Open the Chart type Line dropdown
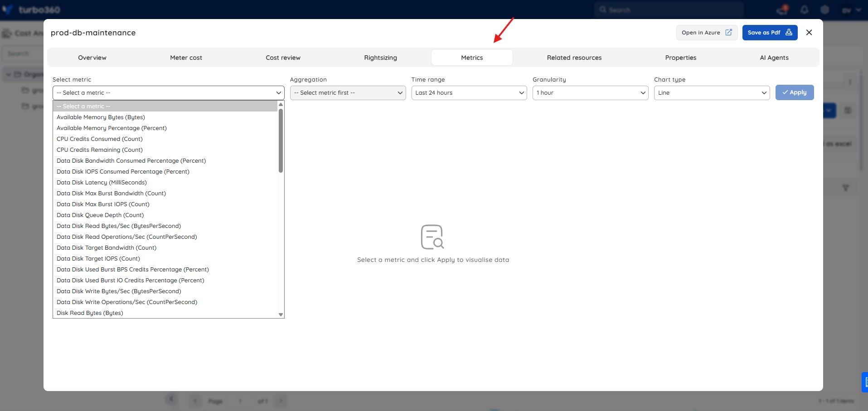This screenshot has height=411, width=868. coord(712,93)
